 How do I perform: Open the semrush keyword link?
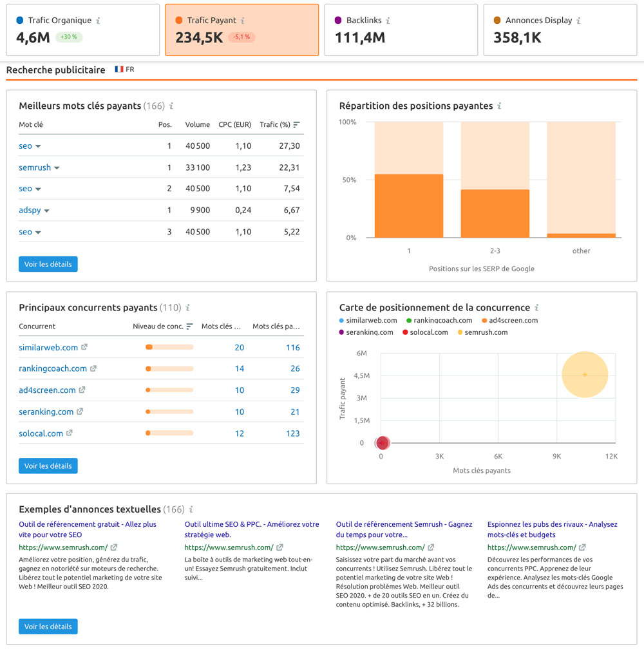point(35,167)
